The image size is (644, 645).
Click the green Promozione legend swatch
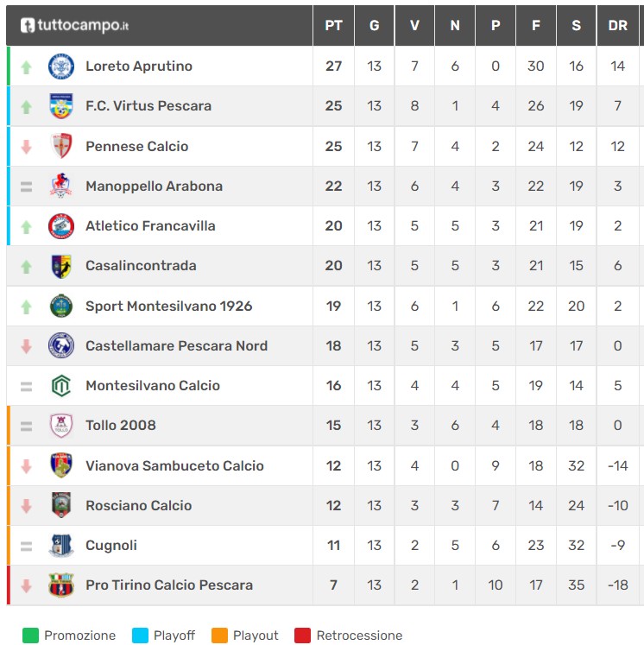pos(30,636)
